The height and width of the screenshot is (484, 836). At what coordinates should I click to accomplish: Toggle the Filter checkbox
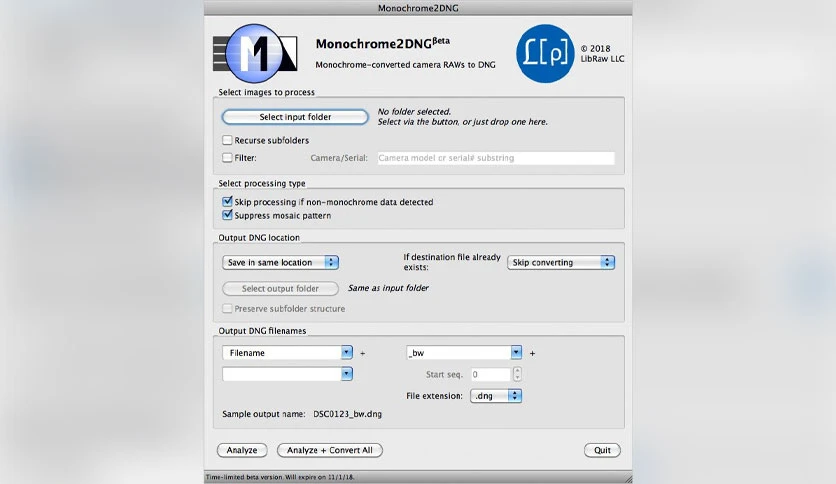coord(227,158)
